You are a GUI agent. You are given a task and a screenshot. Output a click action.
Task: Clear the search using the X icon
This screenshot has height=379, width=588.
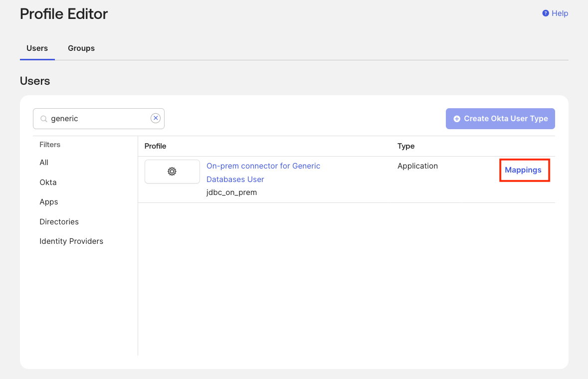coord(156,118)
